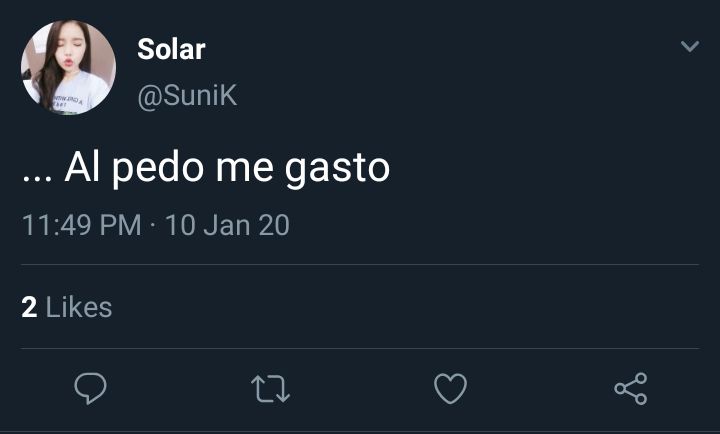Retweet Solar's tweet with the retweet icon
Viewport: 720px width, 434px height.
point(270,389)
